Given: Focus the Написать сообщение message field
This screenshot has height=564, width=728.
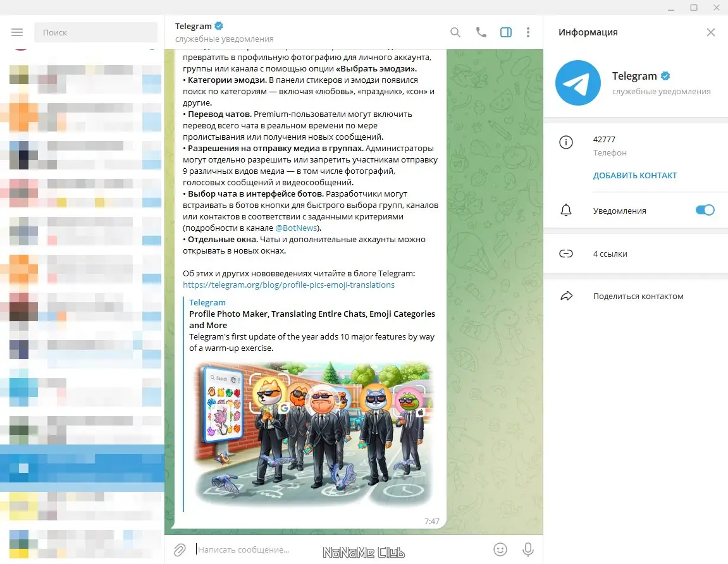Looking at the screenshot, I should pyautogui.click(x=342, y=549).
